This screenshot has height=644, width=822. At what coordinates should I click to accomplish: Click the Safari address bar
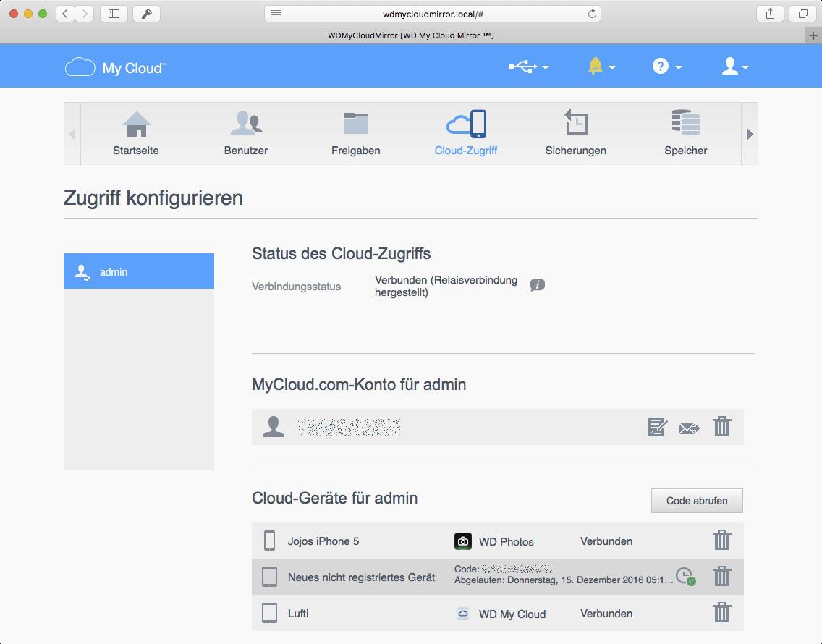[433, 14]
